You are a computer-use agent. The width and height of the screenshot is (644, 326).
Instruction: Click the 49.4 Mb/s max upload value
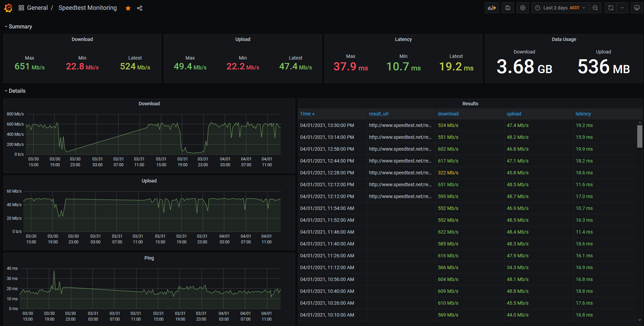click(190, 67)
